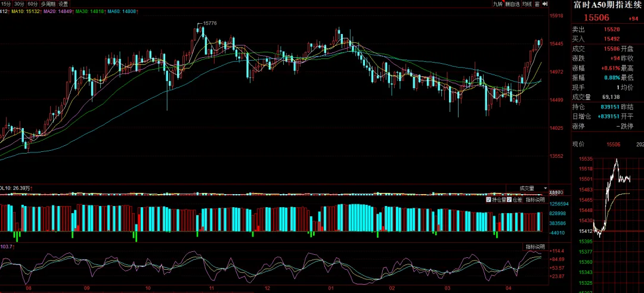Click the collapse panel arrow icon
644x293 pixels.
[x=545, y=4]
